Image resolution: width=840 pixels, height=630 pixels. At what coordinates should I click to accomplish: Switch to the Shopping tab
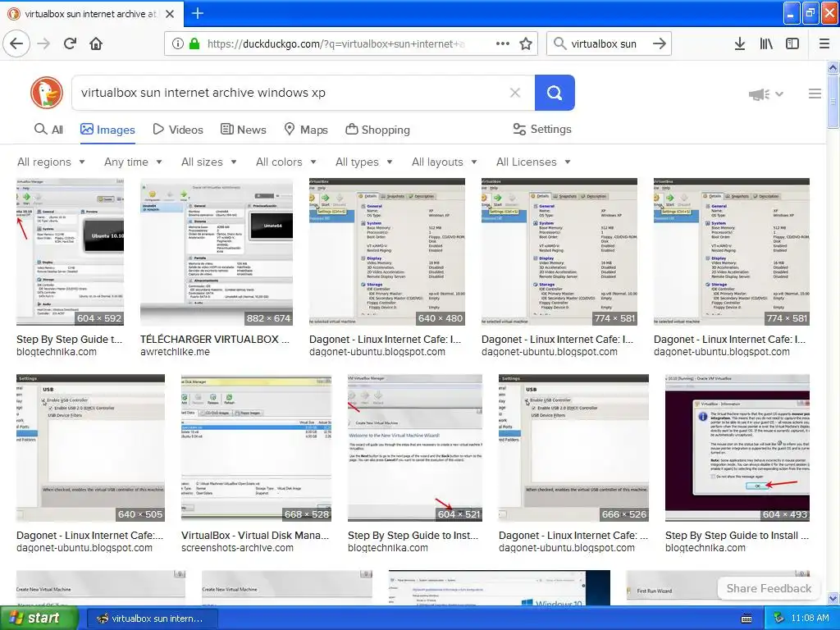[377, 130]
